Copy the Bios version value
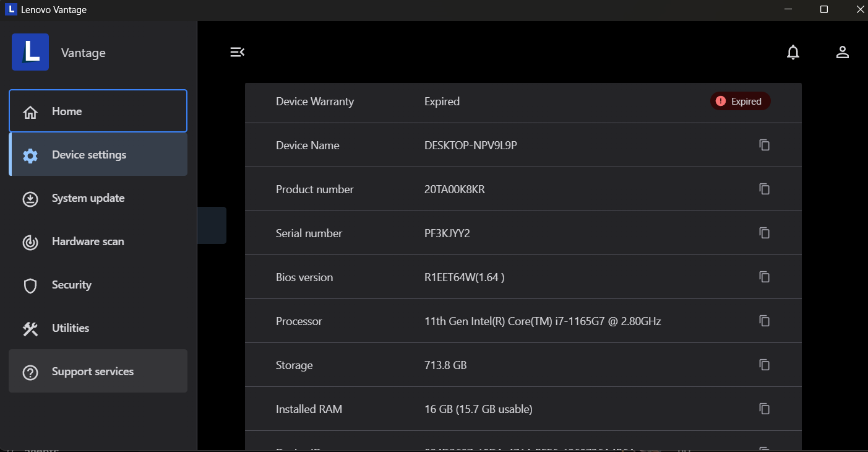 point(765,277)
